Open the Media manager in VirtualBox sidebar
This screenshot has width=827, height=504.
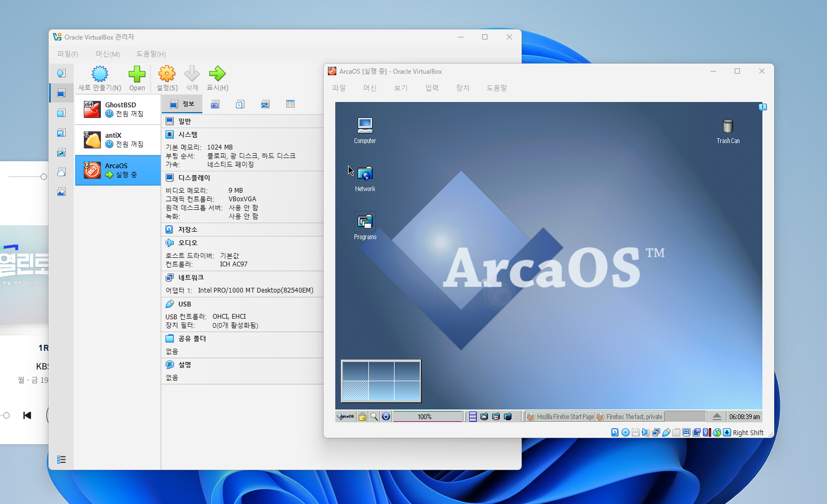[61, 132]
